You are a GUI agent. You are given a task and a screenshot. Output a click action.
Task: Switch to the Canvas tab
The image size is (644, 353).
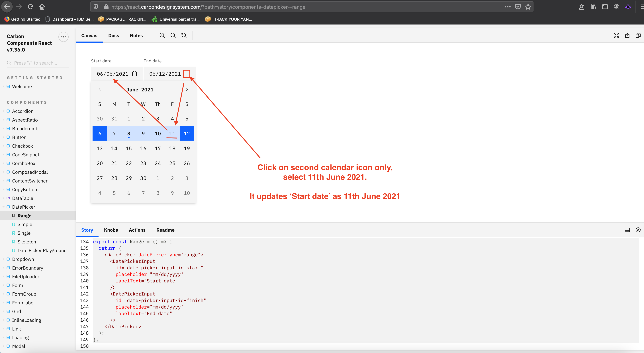click(x=89, y=36)
